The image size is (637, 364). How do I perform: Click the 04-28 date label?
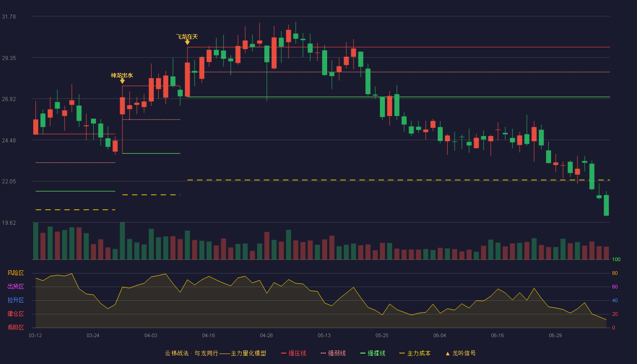pyautogui.click(x=266, y=335)
